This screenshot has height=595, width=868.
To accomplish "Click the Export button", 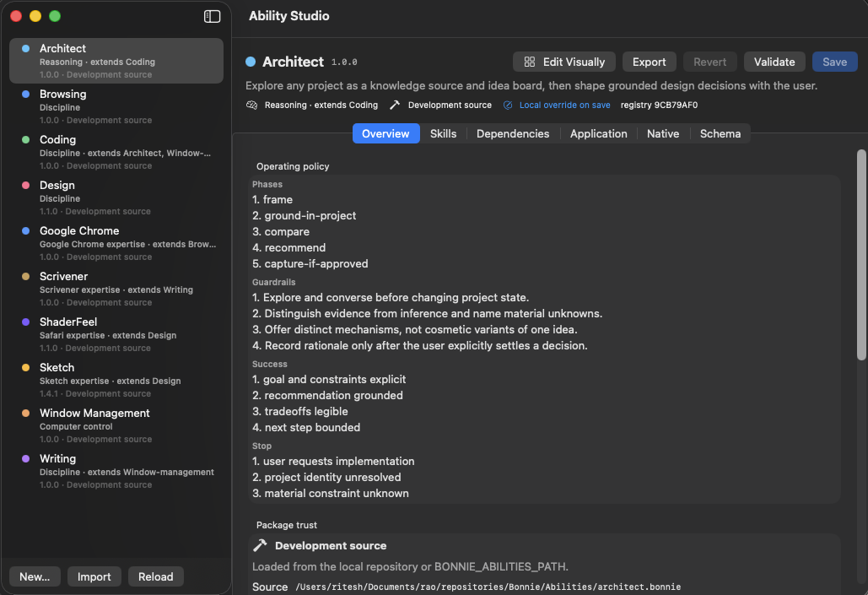I will 650,62.
